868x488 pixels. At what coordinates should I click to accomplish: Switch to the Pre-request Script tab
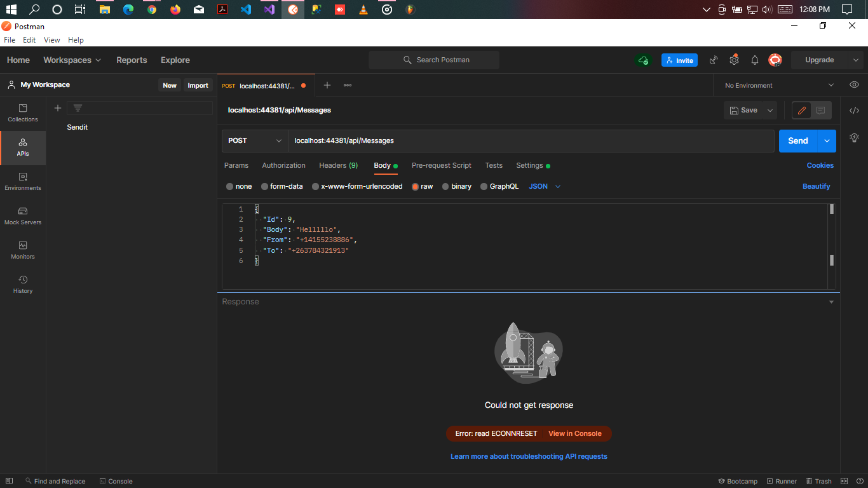click(441, 165)
